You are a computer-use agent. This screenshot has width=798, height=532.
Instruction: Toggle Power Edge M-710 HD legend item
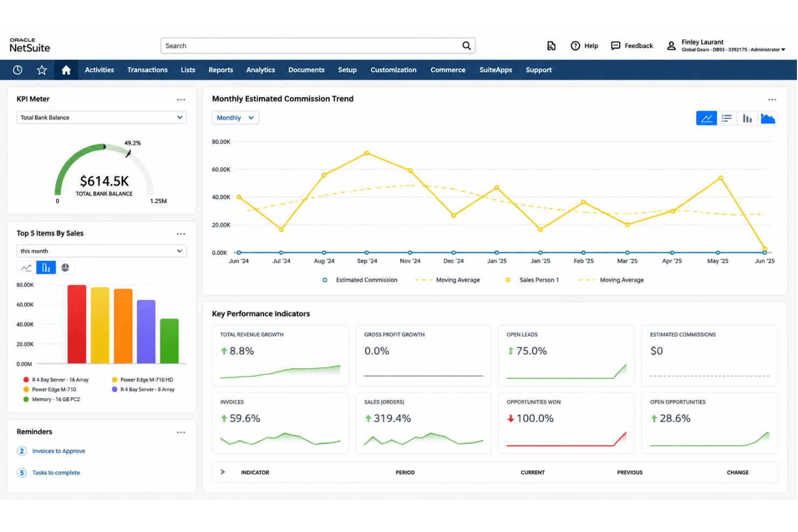142,380
